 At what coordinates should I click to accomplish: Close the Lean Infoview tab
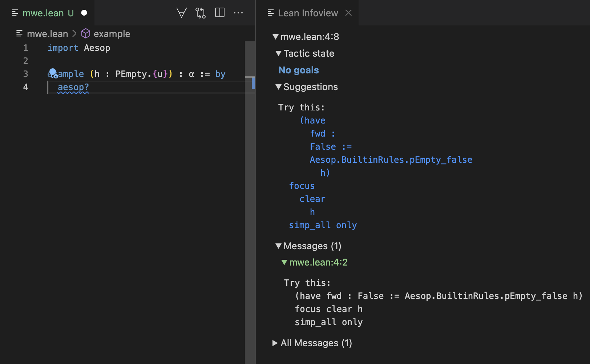pos(348,13)
